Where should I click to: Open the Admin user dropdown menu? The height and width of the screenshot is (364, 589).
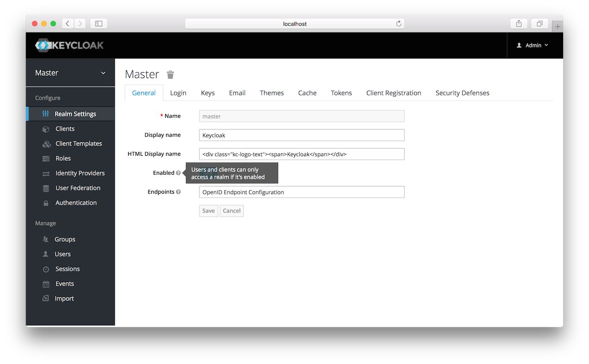[x=533, y=45]
